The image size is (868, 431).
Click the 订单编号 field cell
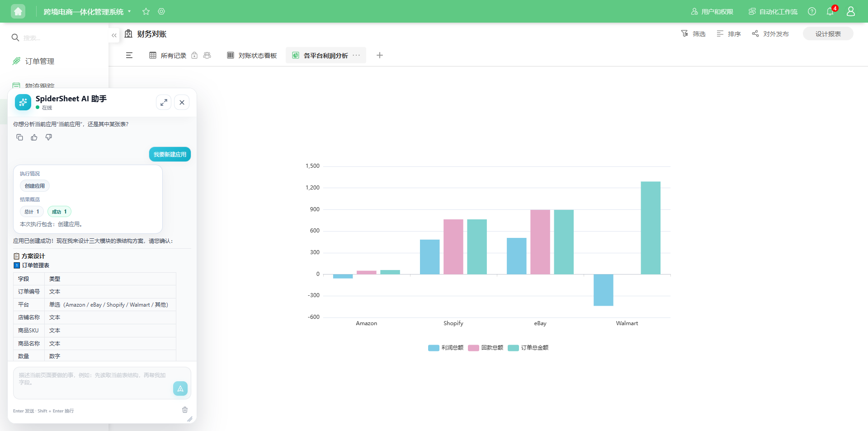(29, 292)
